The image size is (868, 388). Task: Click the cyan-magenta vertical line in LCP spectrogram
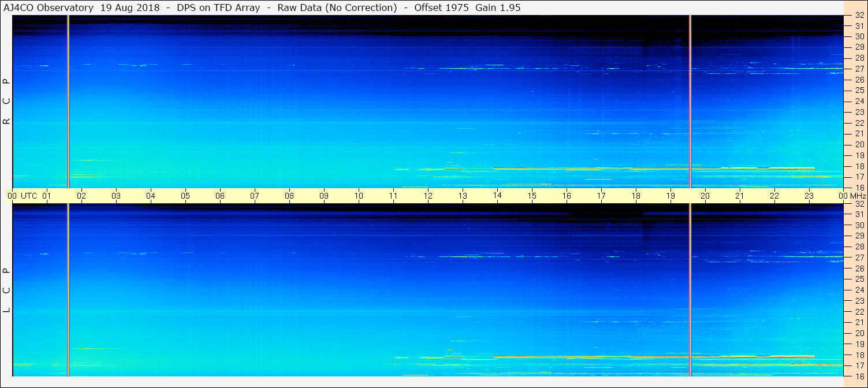pyautogui.click(x=690, y=290)
